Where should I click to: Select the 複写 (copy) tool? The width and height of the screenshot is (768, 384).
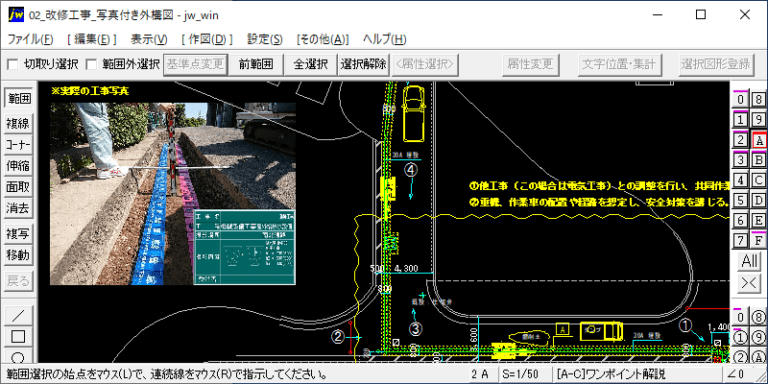click(19, 234)
